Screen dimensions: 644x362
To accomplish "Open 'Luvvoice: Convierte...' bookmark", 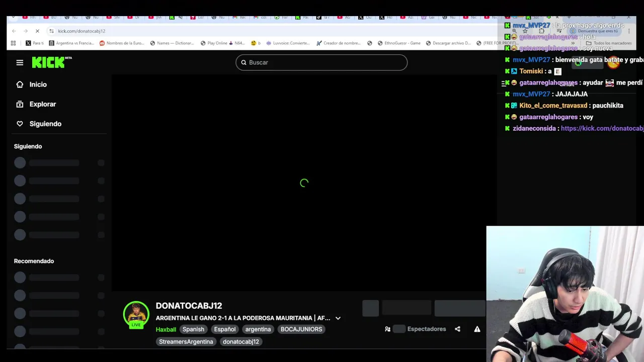I will [x=288, y=43].
